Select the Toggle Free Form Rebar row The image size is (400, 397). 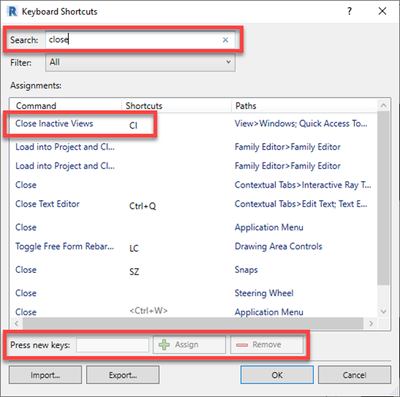194,247
